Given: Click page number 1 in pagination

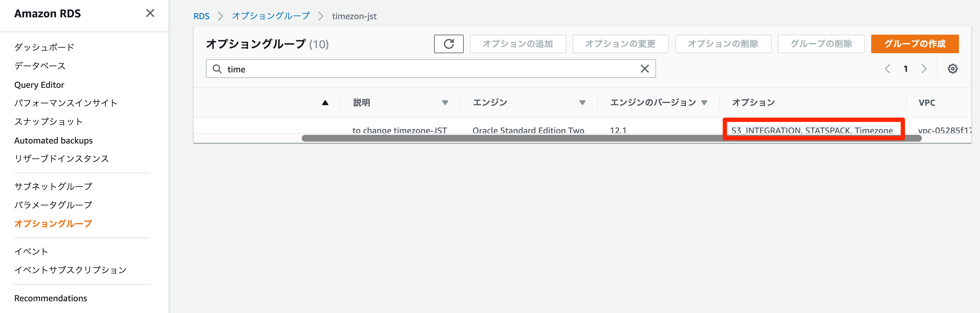Looking at the screenshot, I should tap(906, 69).
